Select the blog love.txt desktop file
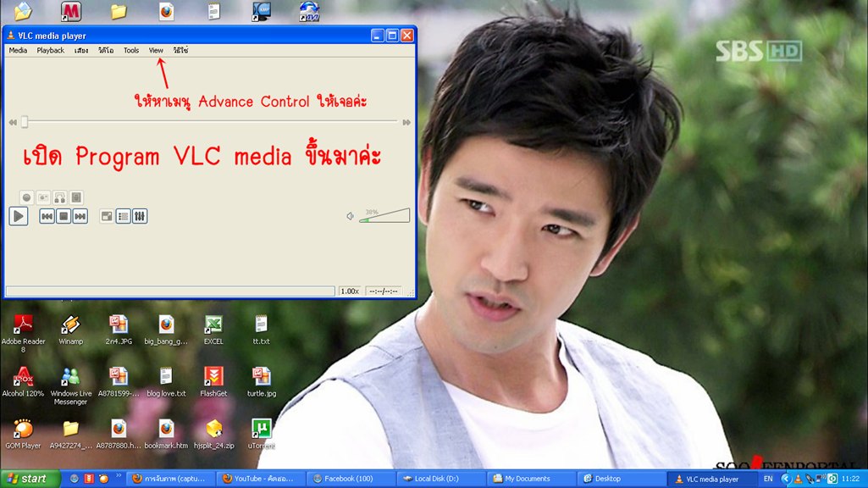868x488 pixels. coord(166,382)
